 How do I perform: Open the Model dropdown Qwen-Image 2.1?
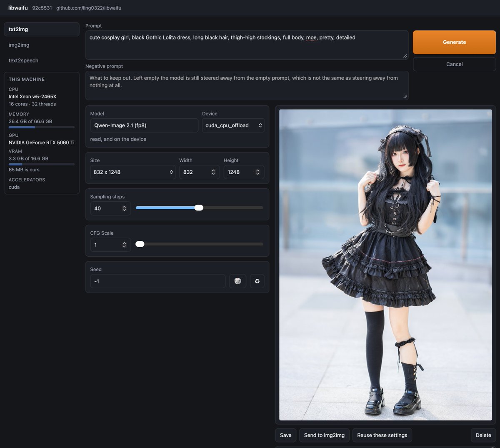[x=144, y=125]
